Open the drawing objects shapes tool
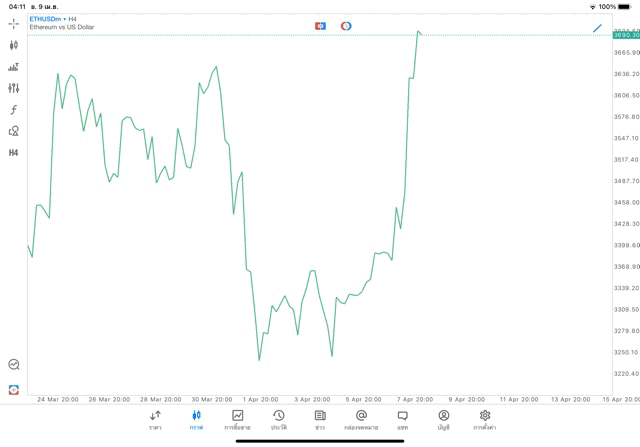The image size is (640, 447). click(13, 131)
